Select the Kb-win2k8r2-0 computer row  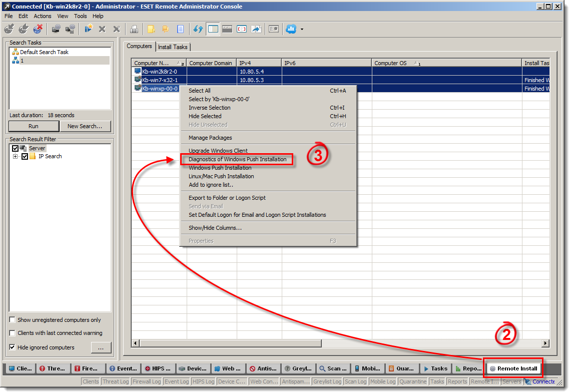(340, 72)
